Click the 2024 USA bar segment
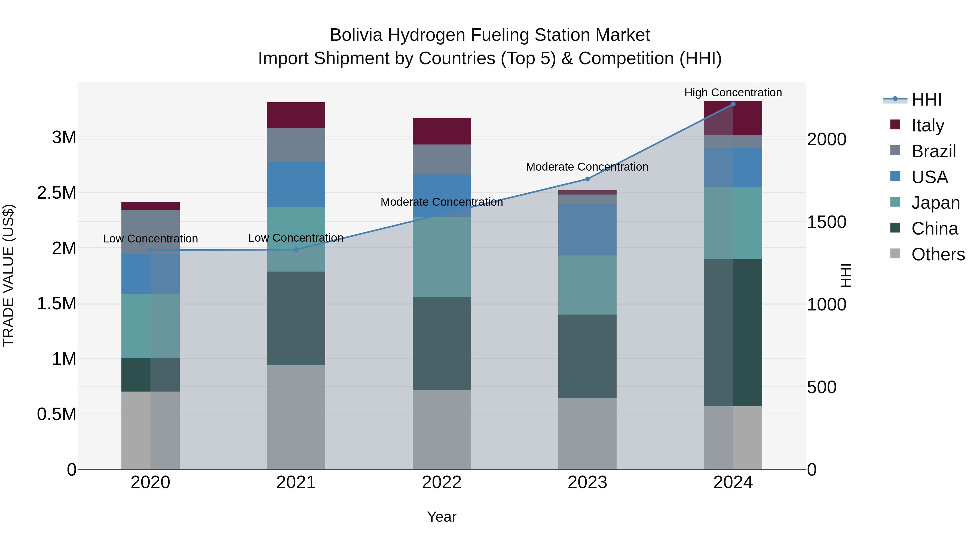 click(733, 168)
